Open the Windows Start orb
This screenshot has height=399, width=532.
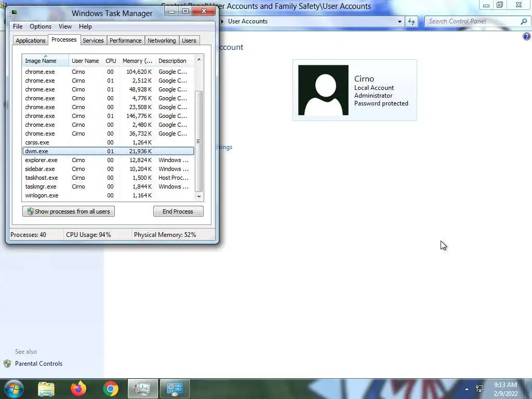(x=14, y=389)
